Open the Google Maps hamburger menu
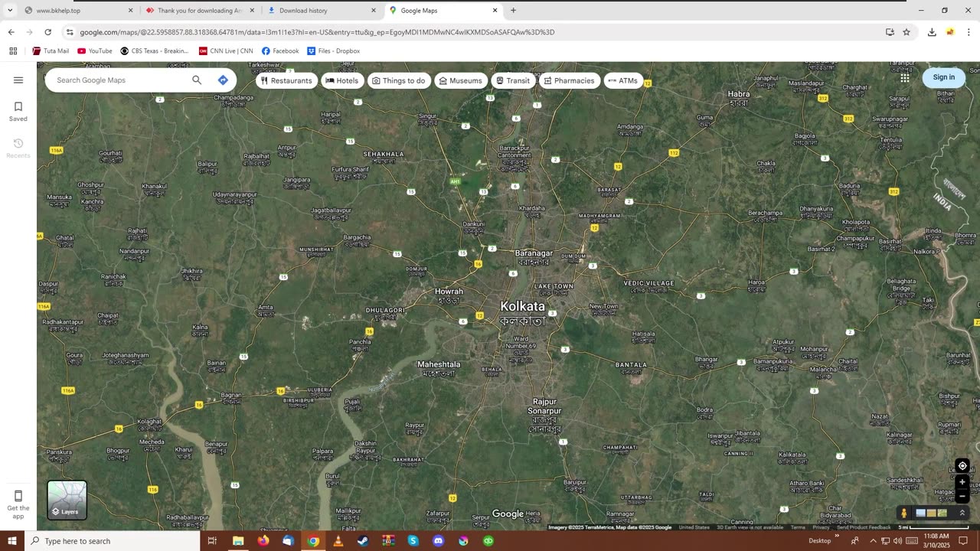Screen dimensions: 980x551 [18, 80]
